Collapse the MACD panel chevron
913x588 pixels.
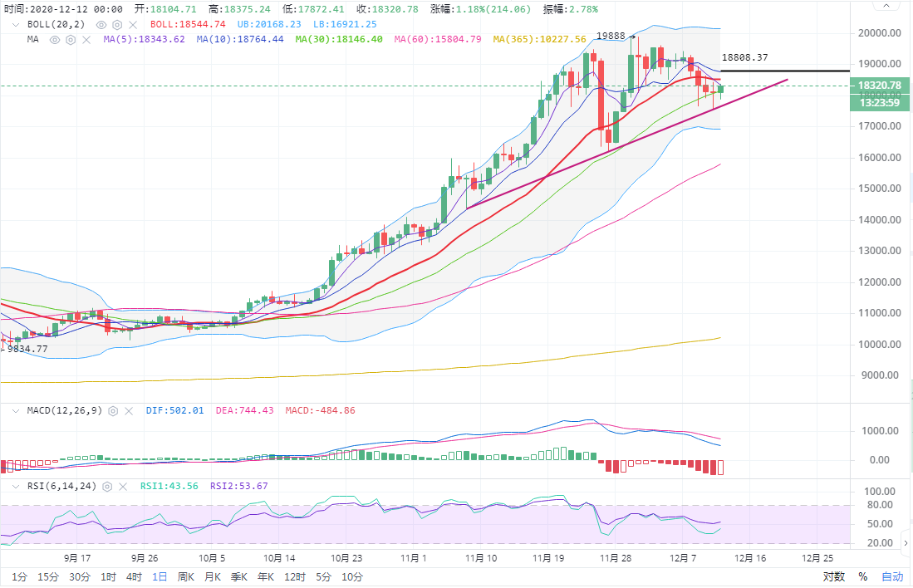[16, 410]
